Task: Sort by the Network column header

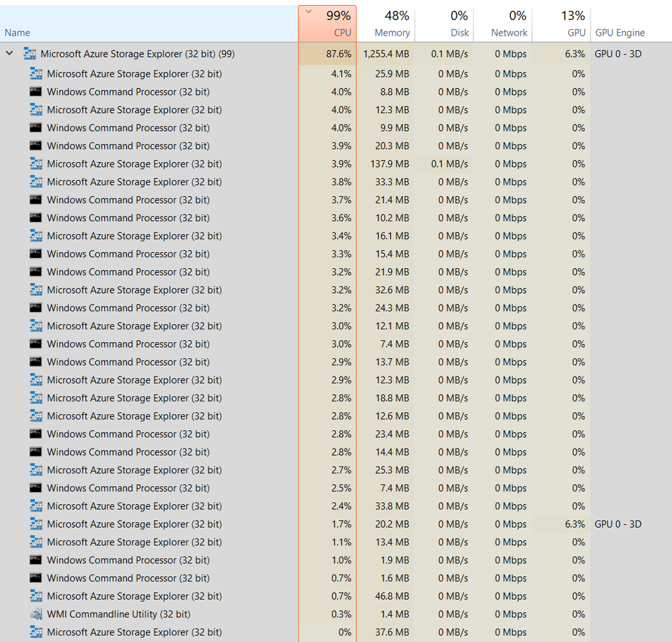Action: [502, 24]
